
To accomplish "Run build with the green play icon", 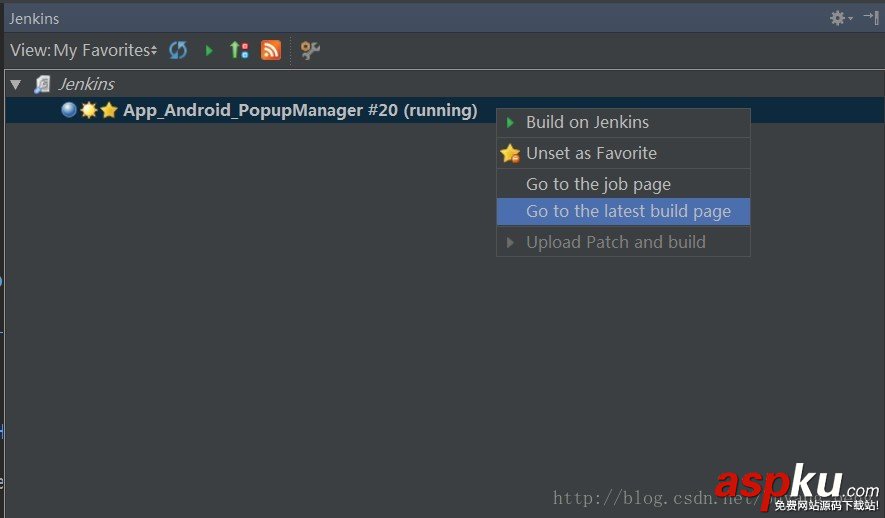I will [x=209, y=50].
